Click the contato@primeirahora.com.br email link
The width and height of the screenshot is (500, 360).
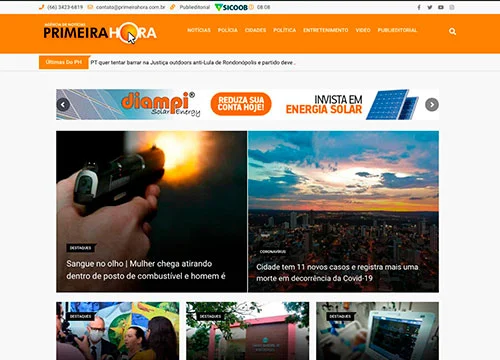(130, 7)
